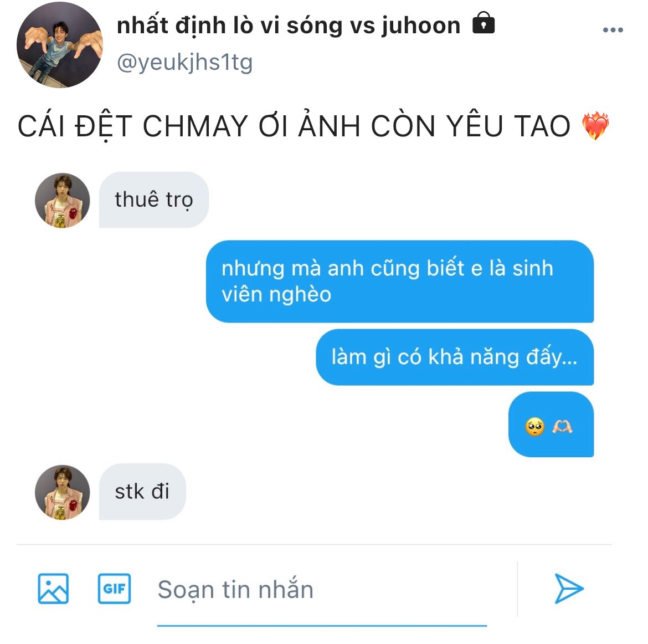Focus the 'Soạn tin nhắn' message field
648x644 pixels.
pos(322,589)
